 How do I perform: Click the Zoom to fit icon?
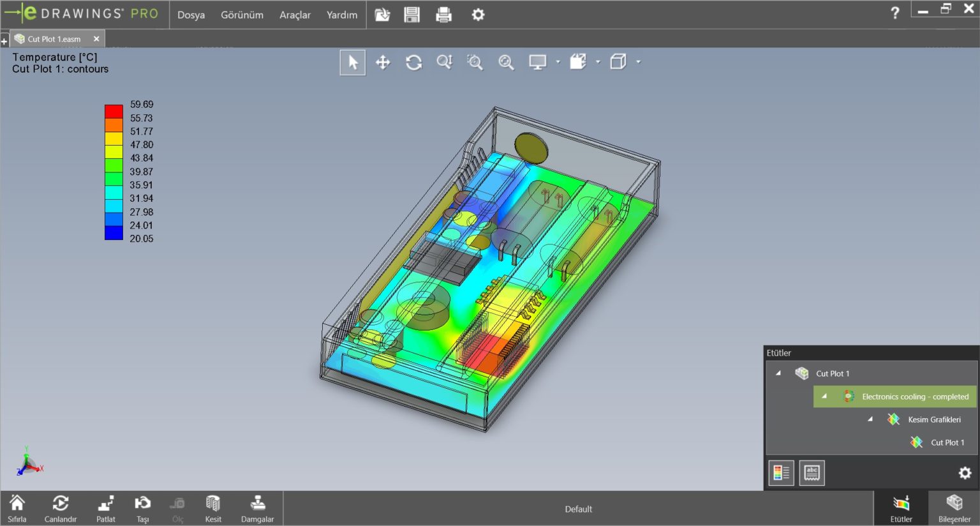(x=506, y=61)
